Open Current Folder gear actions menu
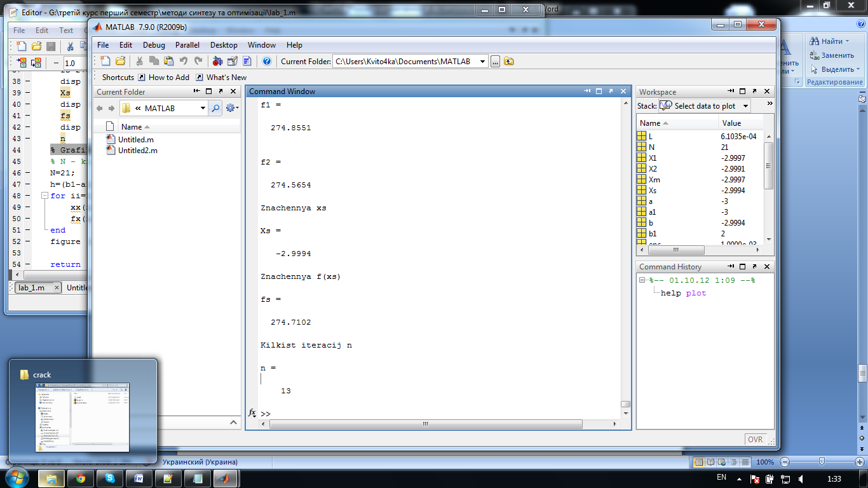 pos(232,108)
